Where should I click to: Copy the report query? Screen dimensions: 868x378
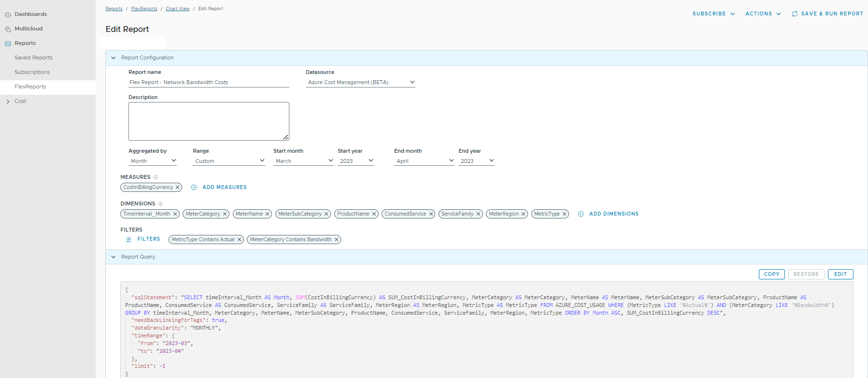click(x=771, y=275)
